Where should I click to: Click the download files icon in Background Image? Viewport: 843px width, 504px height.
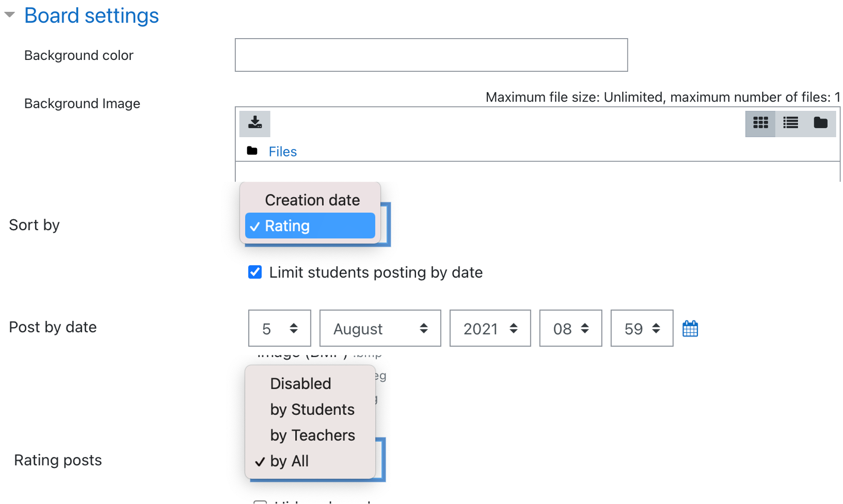[255, 123]
